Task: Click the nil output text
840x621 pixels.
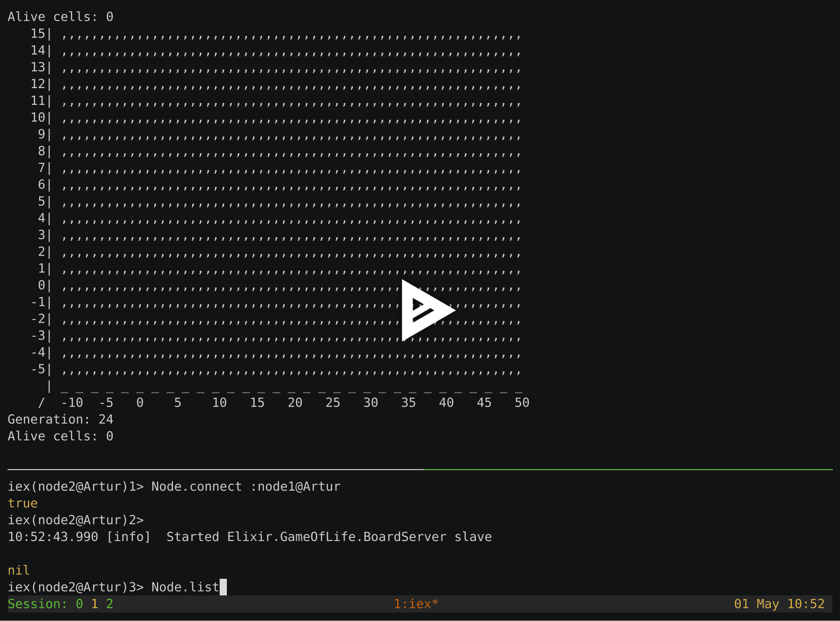Action: point(18,570)
